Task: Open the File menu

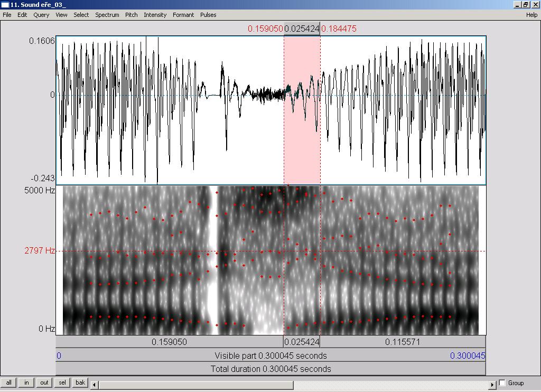Action: 7,15
